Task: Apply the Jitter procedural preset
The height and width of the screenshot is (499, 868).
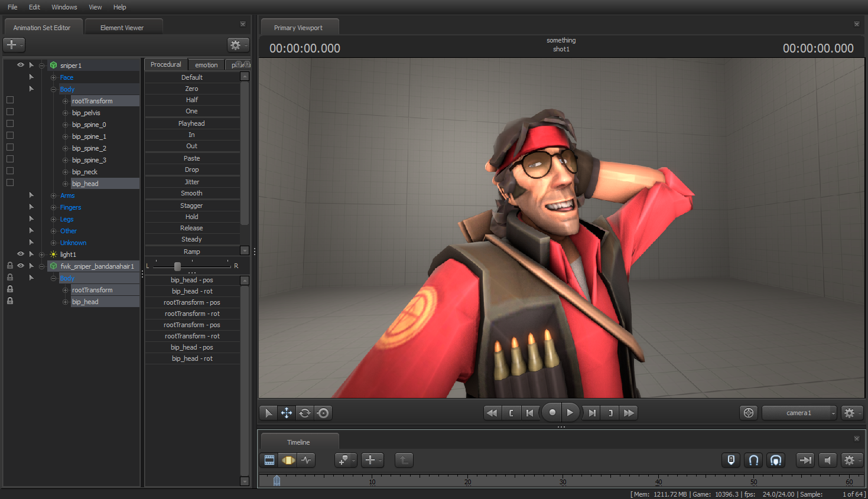Action: (x=192, y=182)
